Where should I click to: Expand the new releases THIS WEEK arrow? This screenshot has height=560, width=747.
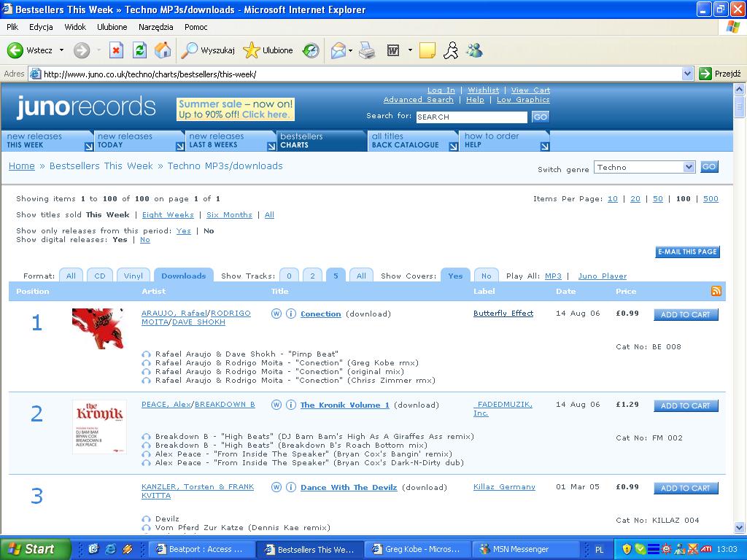pyautogui.click(x=88, y=147)
